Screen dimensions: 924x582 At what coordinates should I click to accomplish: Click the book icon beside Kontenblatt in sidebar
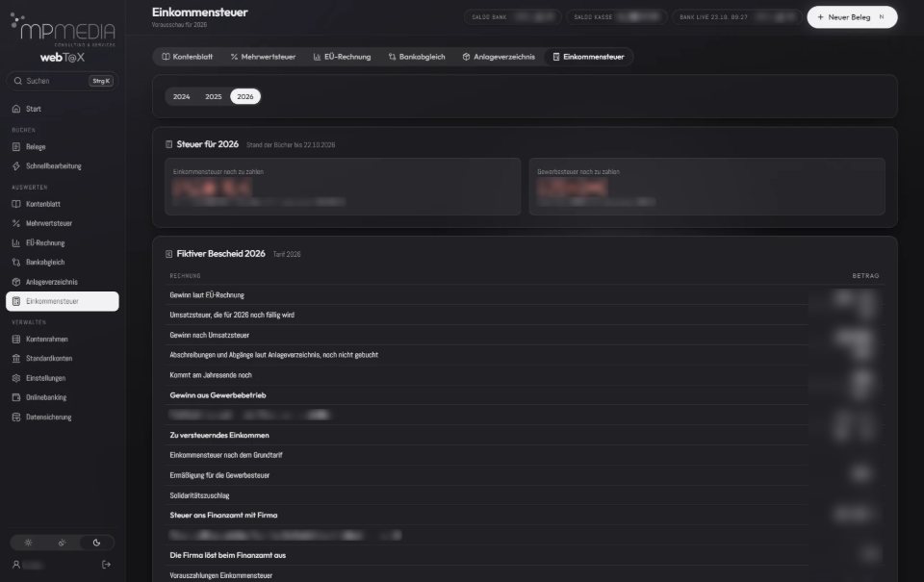tap(16, 204)
